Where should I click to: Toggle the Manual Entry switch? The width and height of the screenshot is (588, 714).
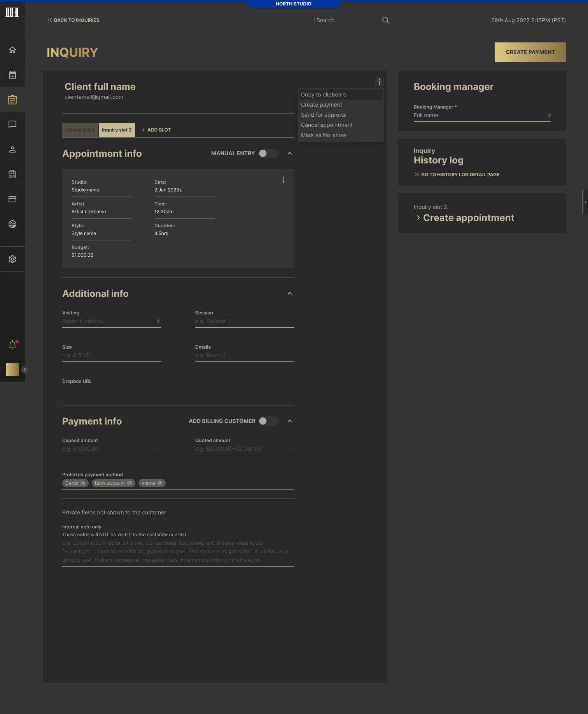pos(268,153)
